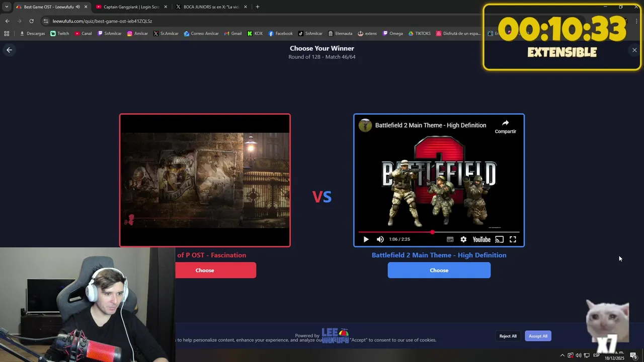Open Omega bookmark
The height and width of the screenshot is (362, 644).
click(392, 34)
